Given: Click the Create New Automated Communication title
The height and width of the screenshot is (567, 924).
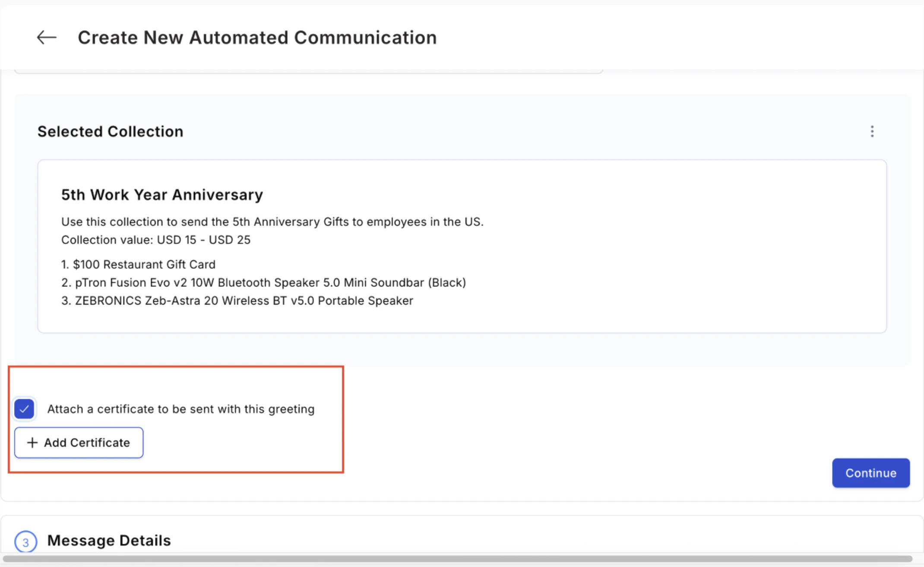Looking at the screenshot, I should (257, 38).
